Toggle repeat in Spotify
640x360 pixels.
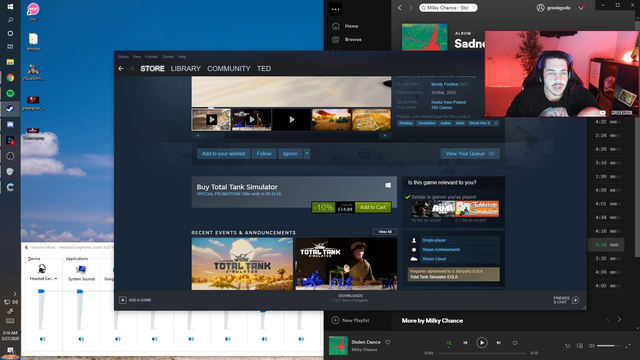pos(515,343)
